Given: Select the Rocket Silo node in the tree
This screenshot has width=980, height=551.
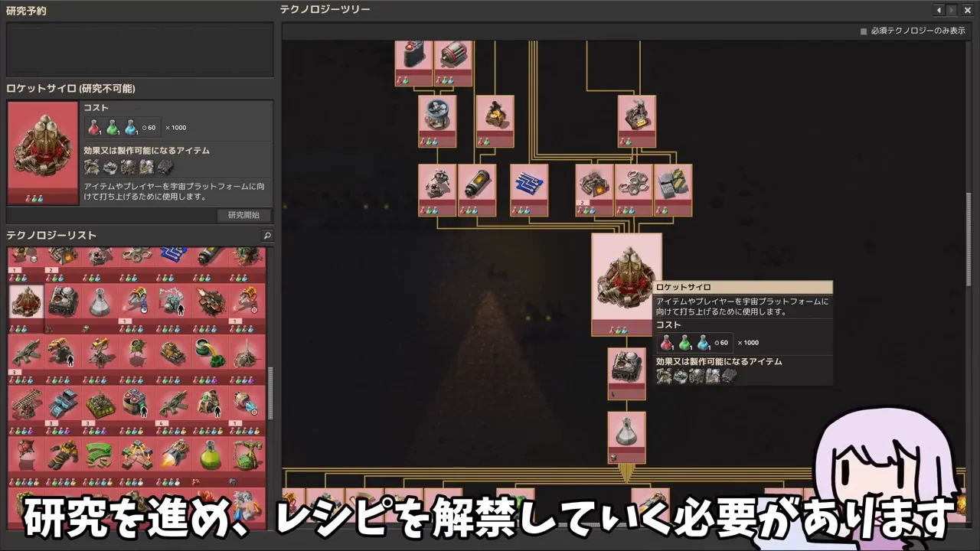Looking at the screenshot, I should tap(626, 285).
